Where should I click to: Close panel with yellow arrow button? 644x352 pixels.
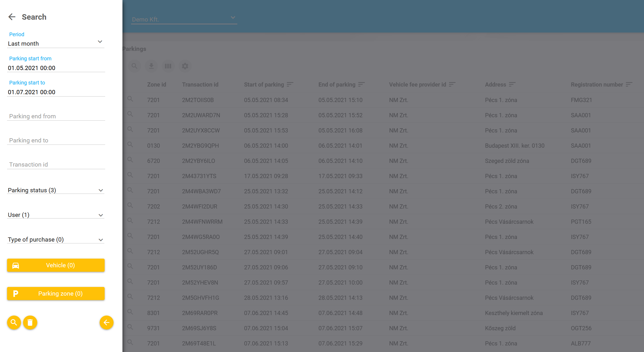click(x=106, y=322)
